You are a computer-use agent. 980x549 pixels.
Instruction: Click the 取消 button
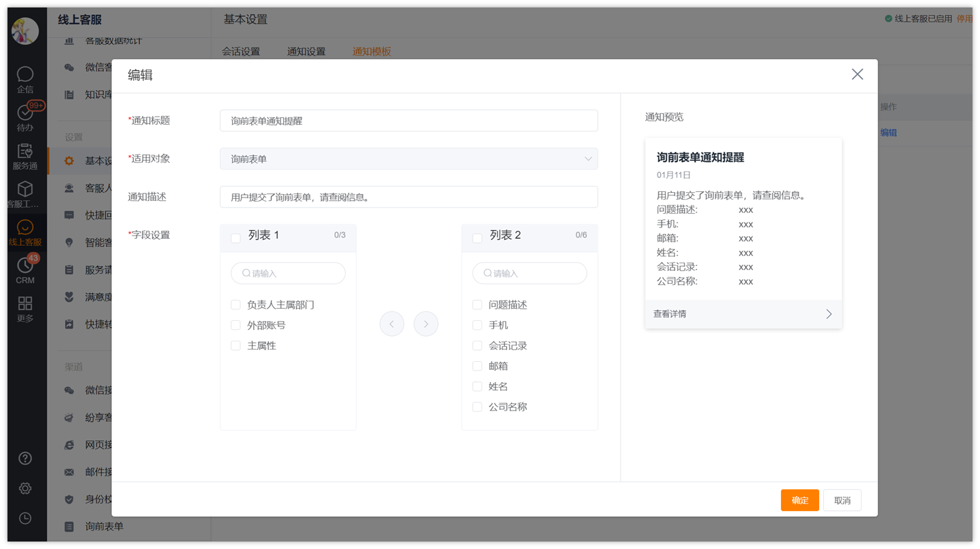(x=842, y=500)
